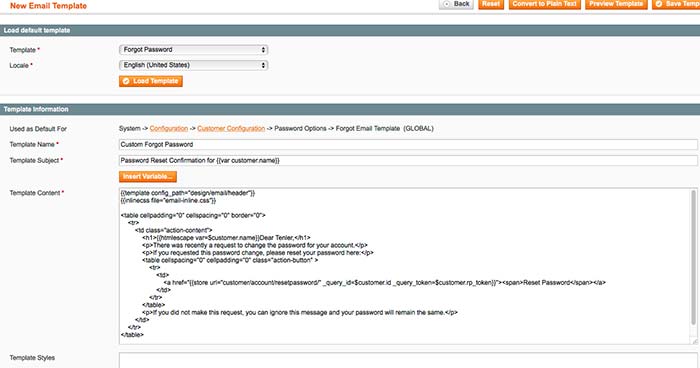
Task: Click the Template Styles label
Action: (x=32, y=358)
